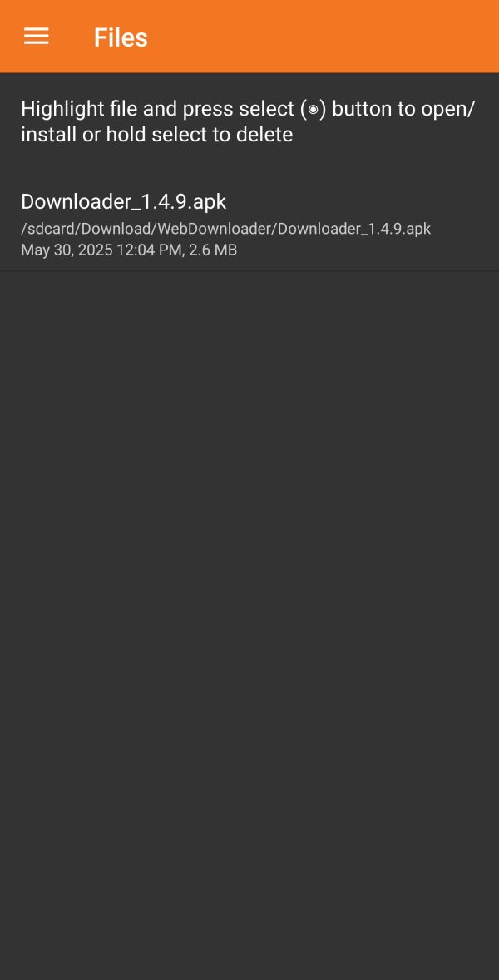Screen dimensions: 499x980
Task: Tap the apk extension in the file name
Action: tap(210, 201)
